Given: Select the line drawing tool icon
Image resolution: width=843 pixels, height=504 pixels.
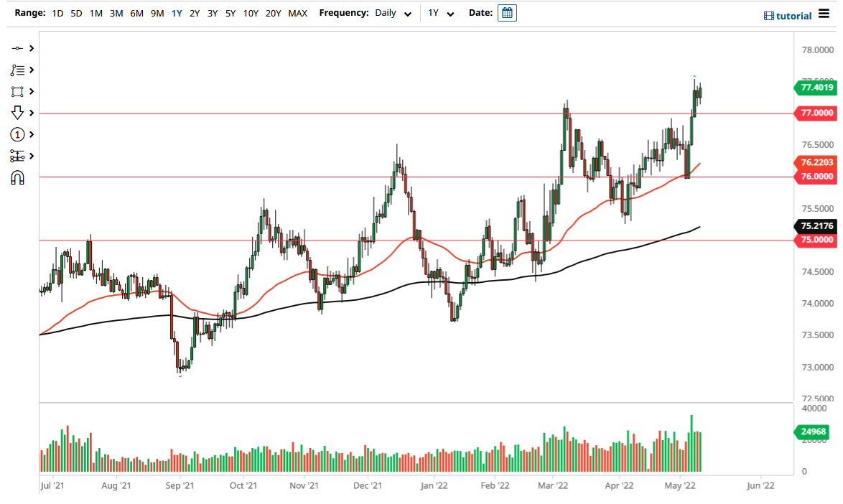Looking at the screenshot, I should (17, 48).
